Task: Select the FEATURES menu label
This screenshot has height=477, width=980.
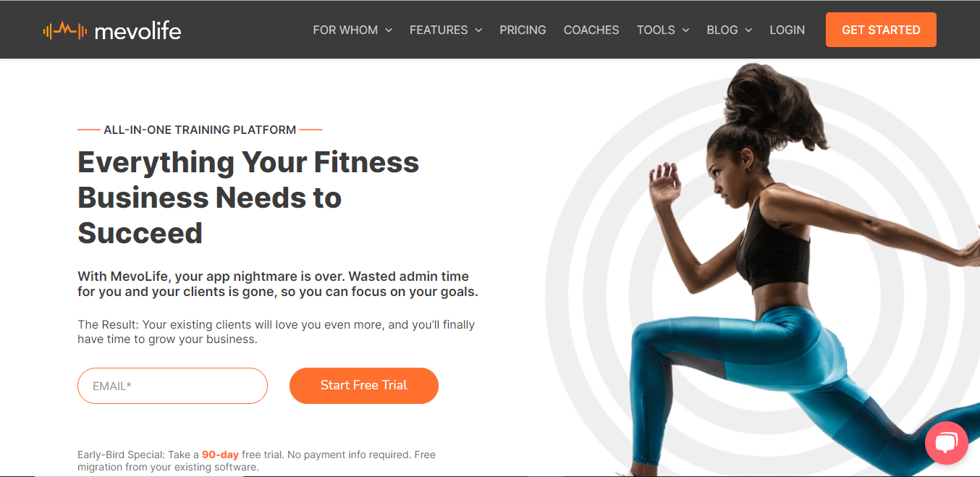Action: 439,30
